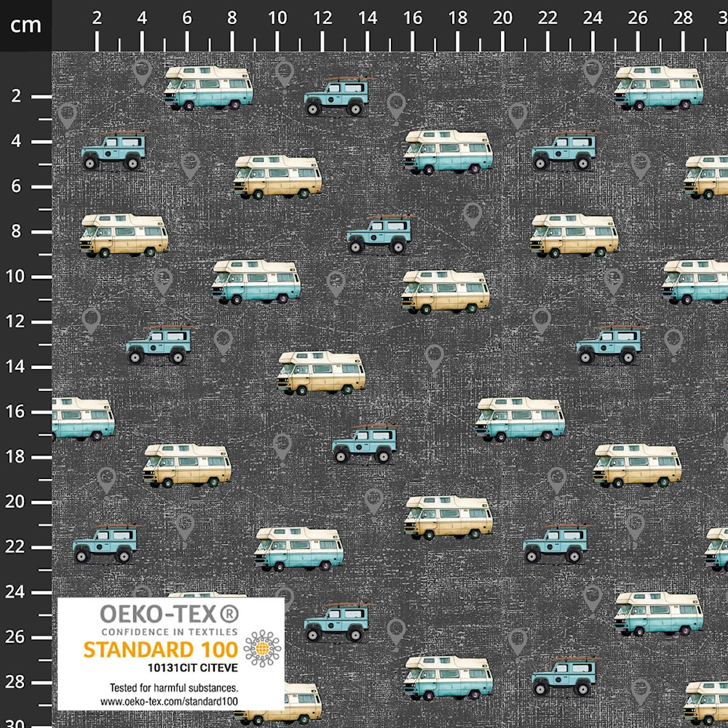Click the OEKO-TEX globe emblem in the label
728x728 pixels.
pos(263,648)
